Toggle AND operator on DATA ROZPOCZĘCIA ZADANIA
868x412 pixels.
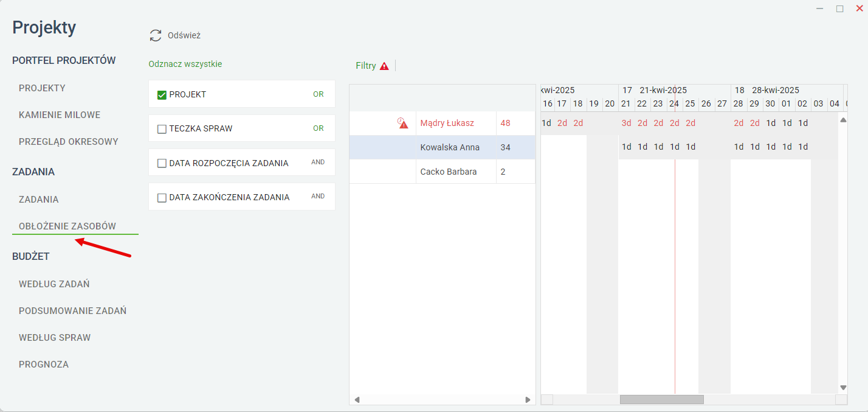318,162
